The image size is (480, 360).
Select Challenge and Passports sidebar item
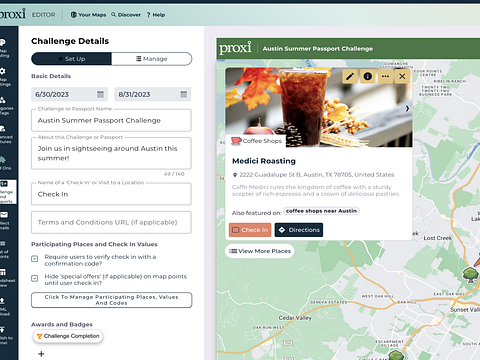point(7,192)
